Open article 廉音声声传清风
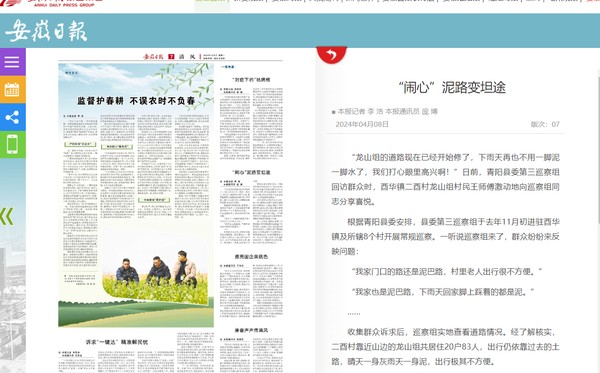Image resolution: width=600 pixels, height=373 pixels. click(251, 330)
